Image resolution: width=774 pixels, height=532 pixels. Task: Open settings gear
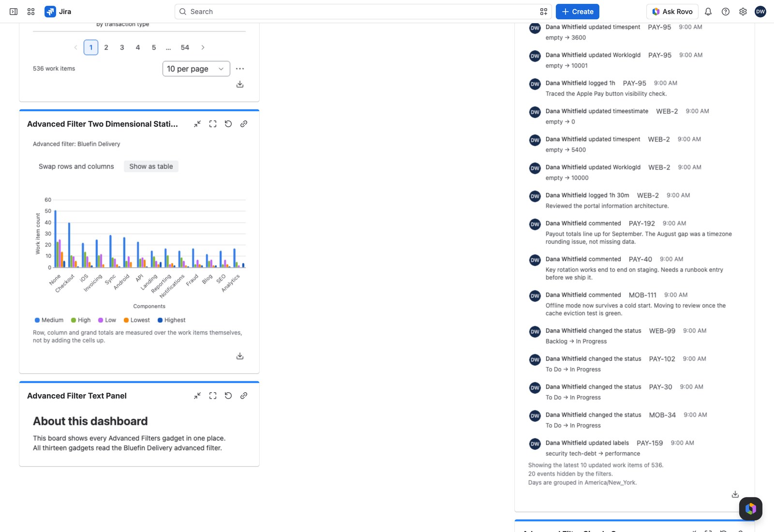[743, 12]
